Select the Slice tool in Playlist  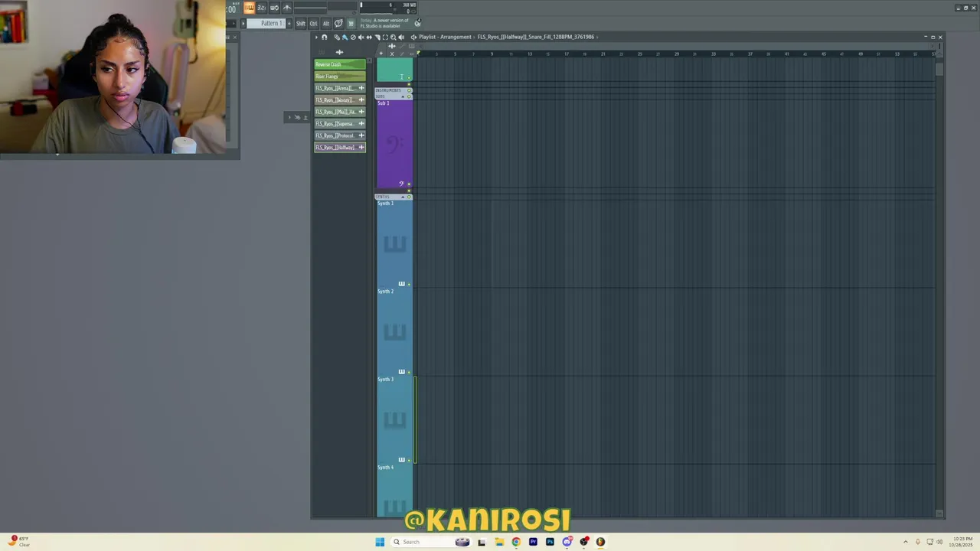pyautogui.click(x=377, y=37)
